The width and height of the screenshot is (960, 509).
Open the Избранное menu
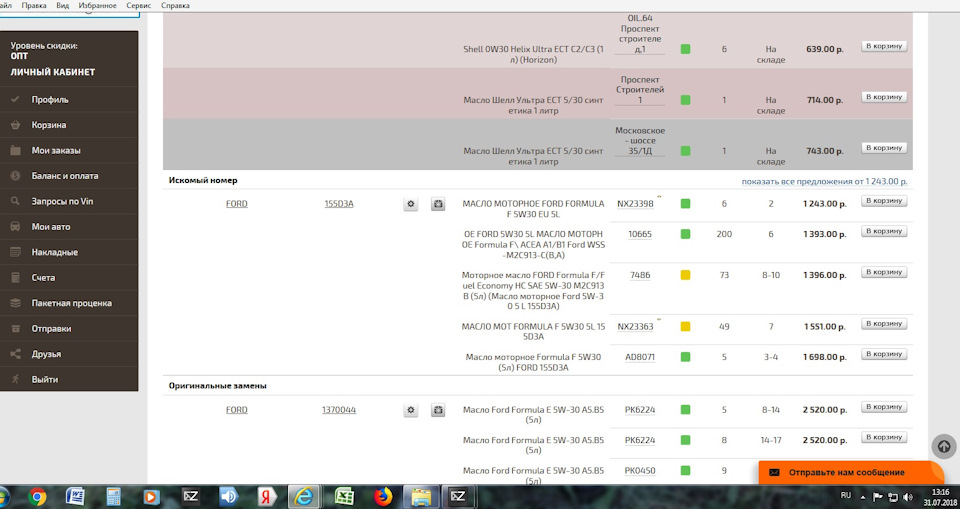point(97,6)
